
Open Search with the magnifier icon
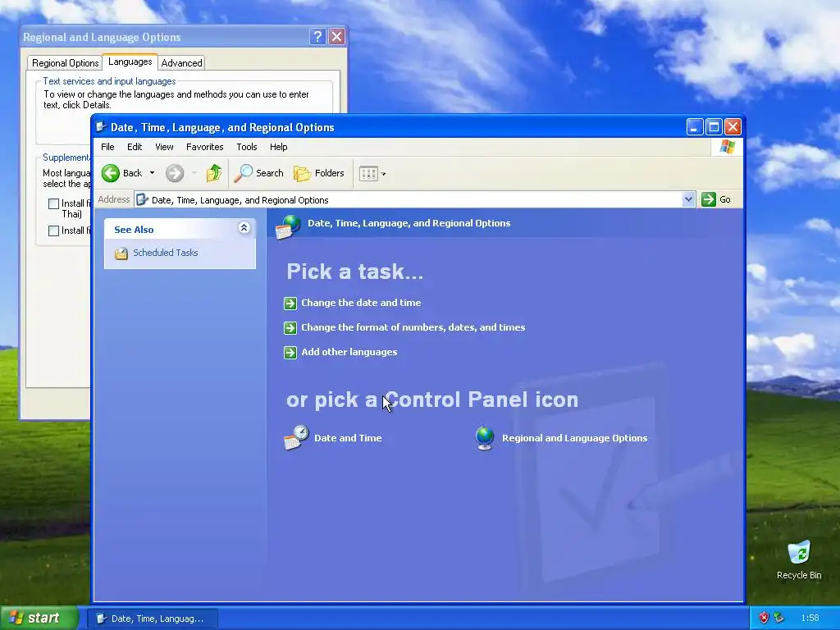pos(243,173)
